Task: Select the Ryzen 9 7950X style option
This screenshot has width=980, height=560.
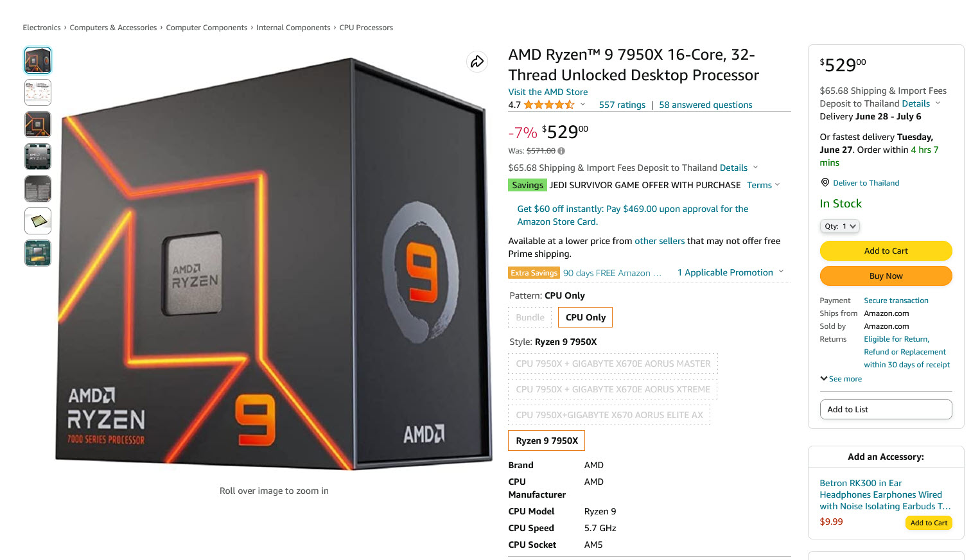Action: [546, 441]
